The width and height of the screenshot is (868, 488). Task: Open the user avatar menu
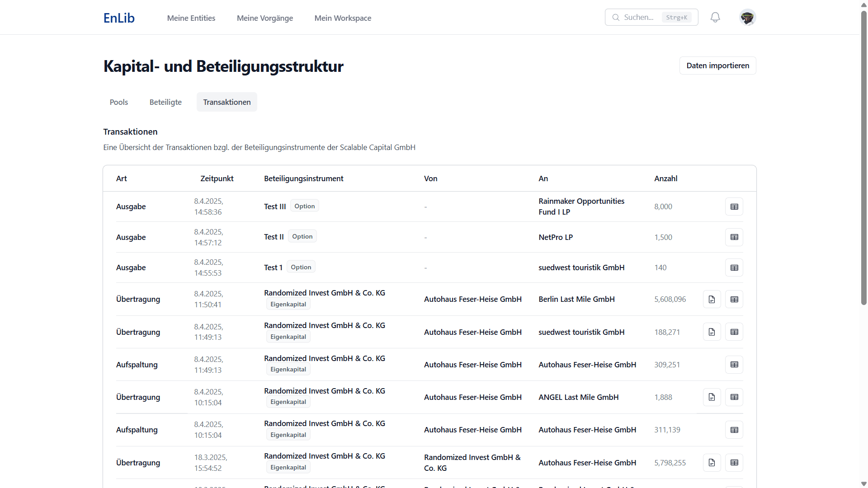click(x=747, y=18)
